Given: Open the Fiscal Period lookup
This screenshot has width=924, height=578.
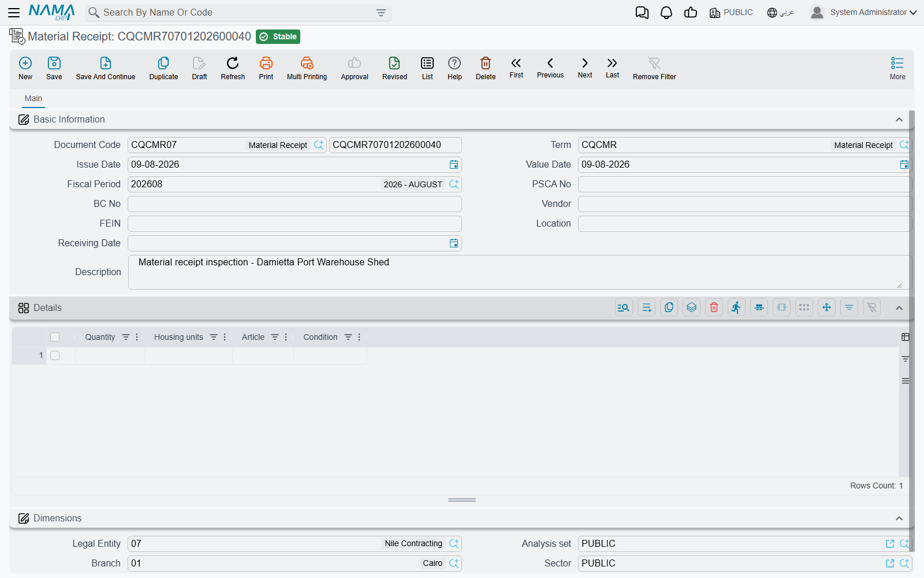Looking at the screenshot, I should pyautogui.click(x=454, y=184).
